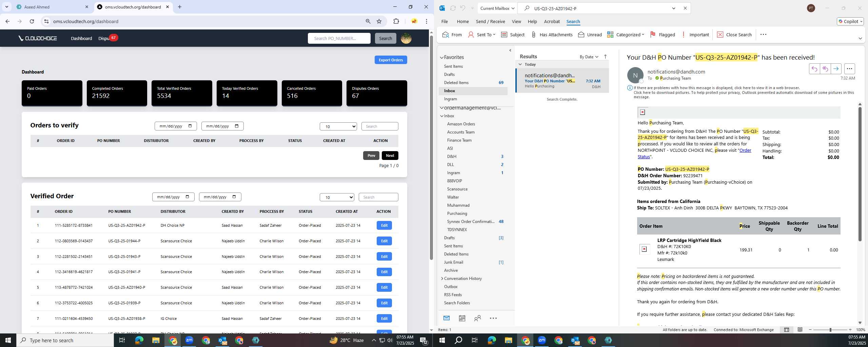Click Reply All on the email
The image size is (868, 347).
tap(825, 69)
